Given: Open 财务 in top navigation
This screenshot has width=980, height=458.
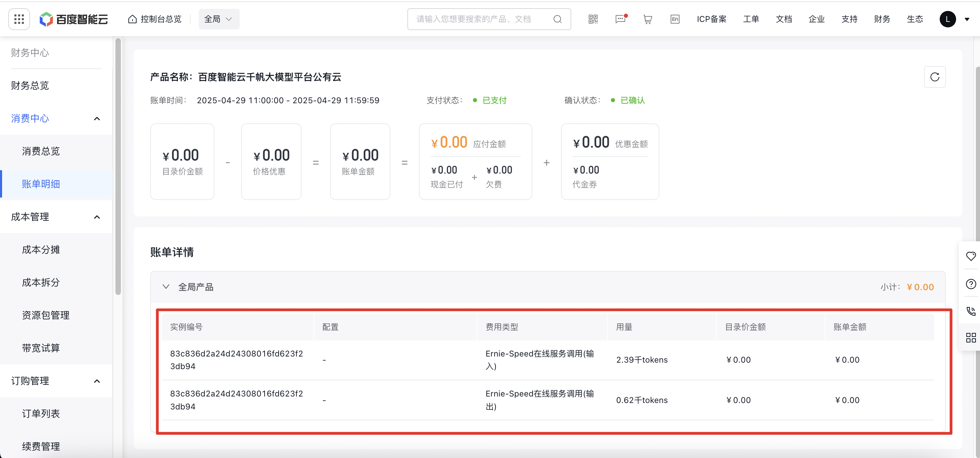Looking at the screenshot, I should tap(882, 19).
